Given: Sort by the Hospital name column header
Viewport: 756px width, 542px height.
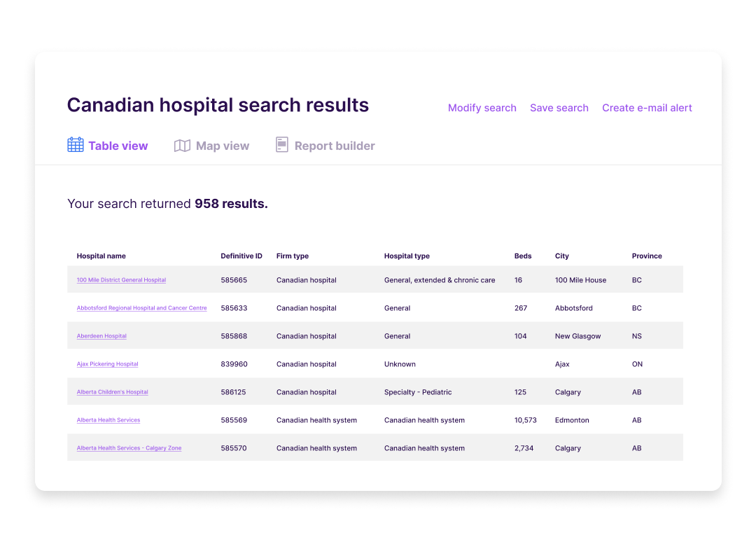Looking at the screenshot, I should pyautogui.click(x=101, y=256).
